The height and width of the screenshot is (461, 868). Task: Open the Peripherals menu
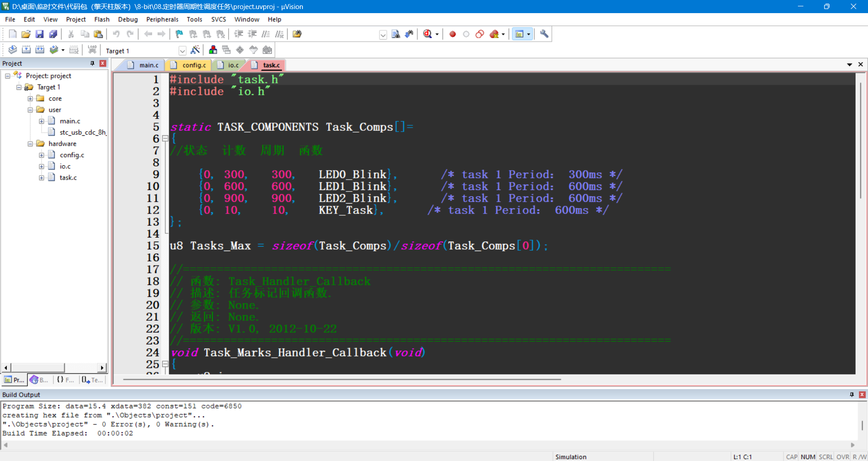tap(162, 19)
